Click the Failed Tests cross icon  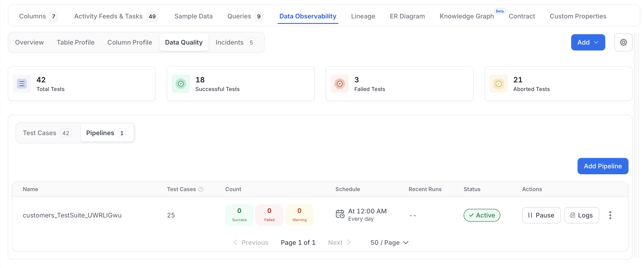click(340, 84)
